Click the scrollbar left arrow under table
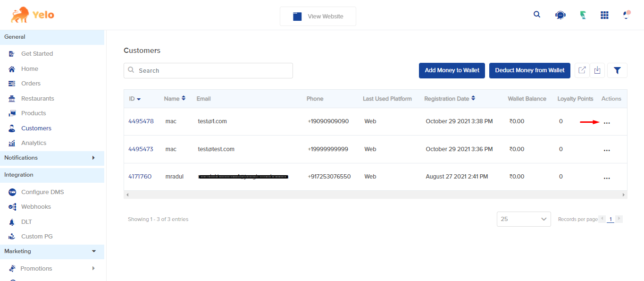Viewport: 644px width, 281px height. point(127,195)
